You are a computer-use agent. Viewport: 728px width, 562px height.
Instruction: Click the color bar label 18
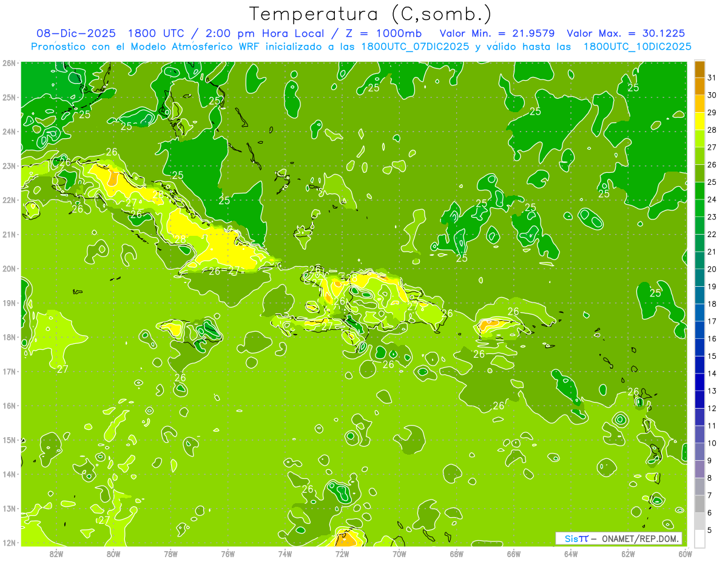coord(711,304)
